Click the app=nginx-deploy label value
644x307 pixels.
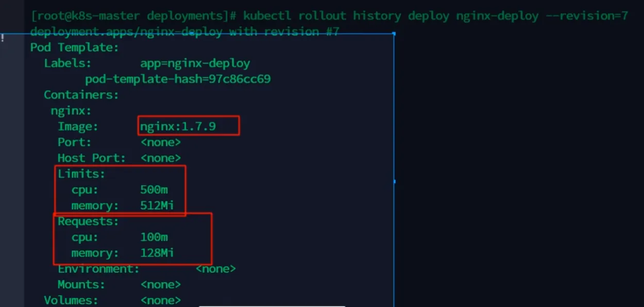pyautogui.click(x=195, y=63)
